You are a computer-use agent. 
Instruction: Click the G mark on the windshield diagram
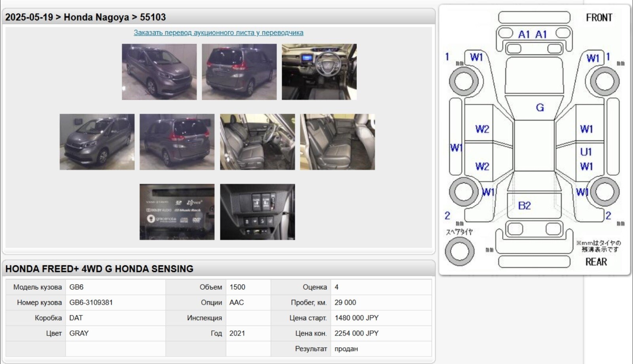540,108
